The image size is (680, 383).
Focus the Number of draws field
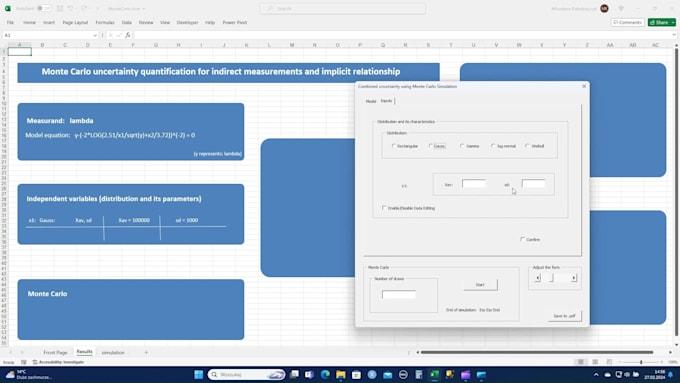(x=399, y=295)
